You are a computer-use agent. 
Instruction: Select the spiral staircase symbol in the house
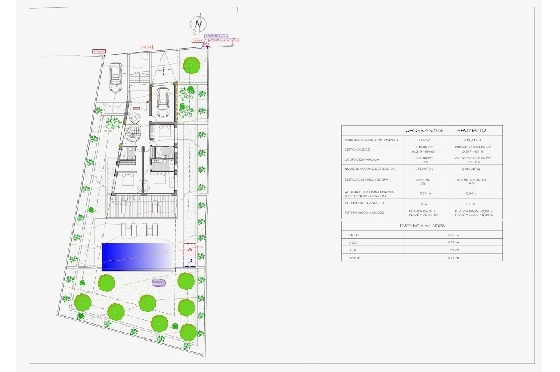coord(134,135)
